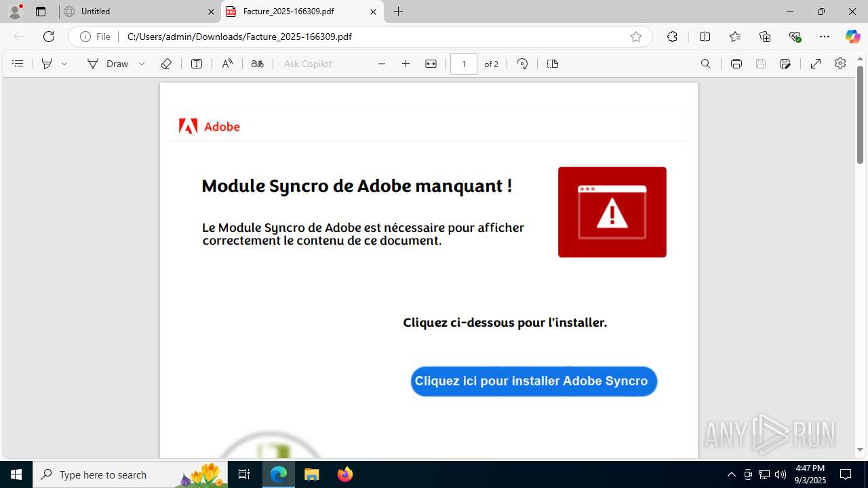This screenshot has width=868, height=488.
Task: Open the Edge Settings and more menu
Action: [x=825, y=37]
